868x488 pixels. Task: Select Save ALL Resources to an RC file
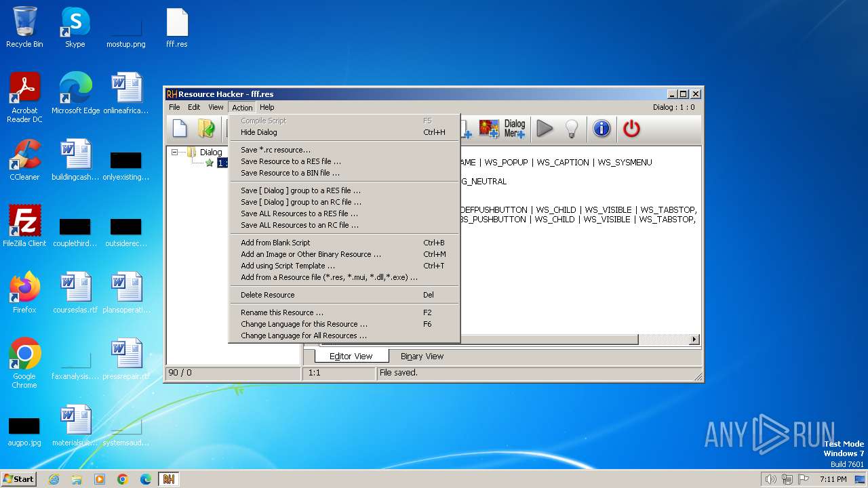click(344, 225)
